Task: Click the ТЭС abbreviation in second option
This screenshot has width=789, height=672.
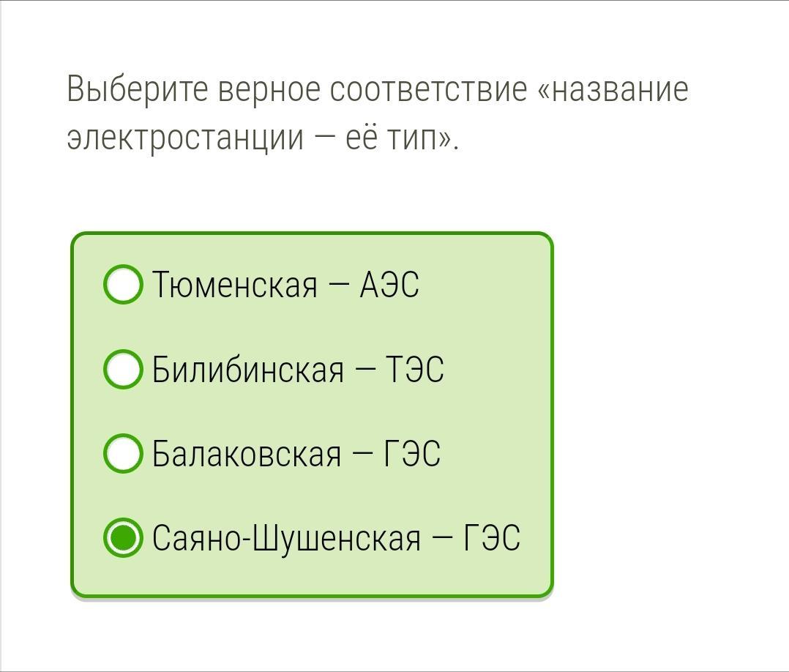Action: pos(414,370)
